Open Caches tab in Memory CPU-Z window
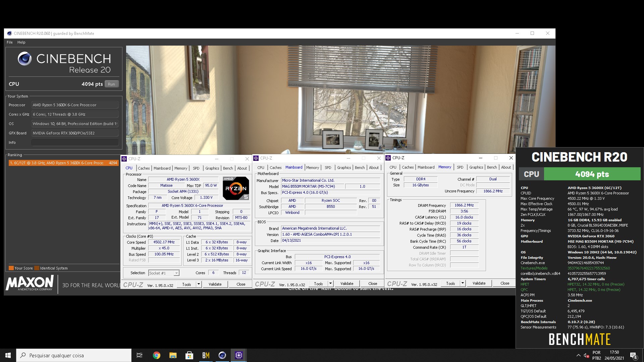The width and height of the screenshot is (644, 362). point(408,167)
